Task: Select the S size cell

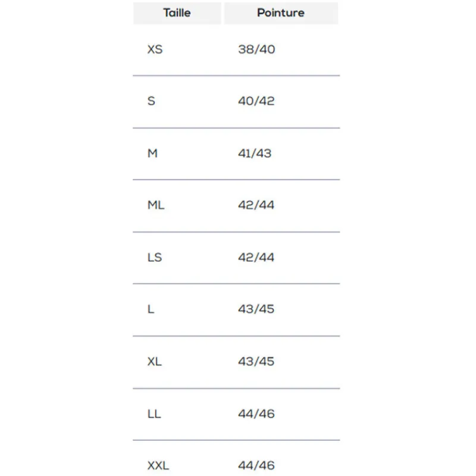Action: 151,101
